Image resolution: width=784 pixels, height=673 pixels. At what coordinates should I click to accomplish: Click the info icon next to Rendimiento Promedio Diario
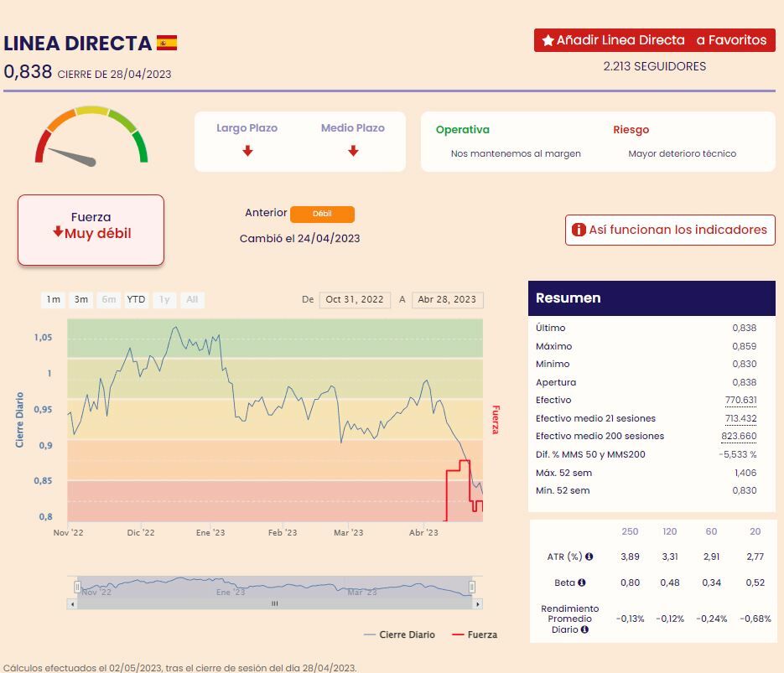click(x=584, y=629)
